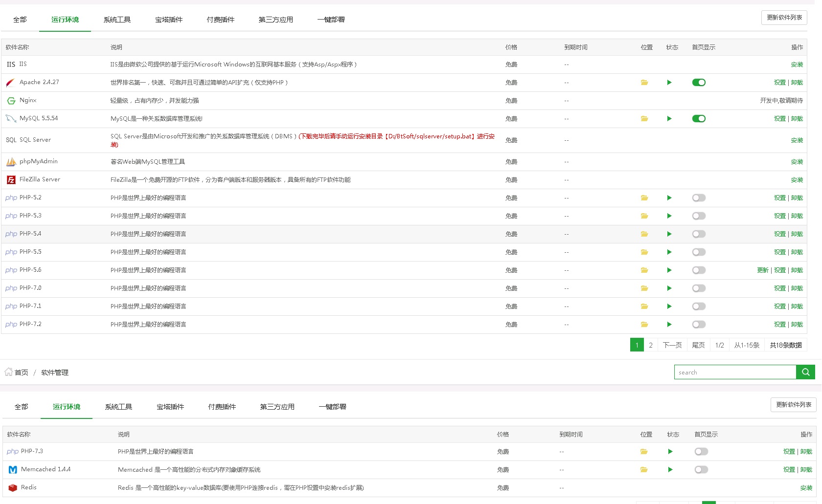
Task: Click upper 更新软件列表 button
Action: pos(784,18)
